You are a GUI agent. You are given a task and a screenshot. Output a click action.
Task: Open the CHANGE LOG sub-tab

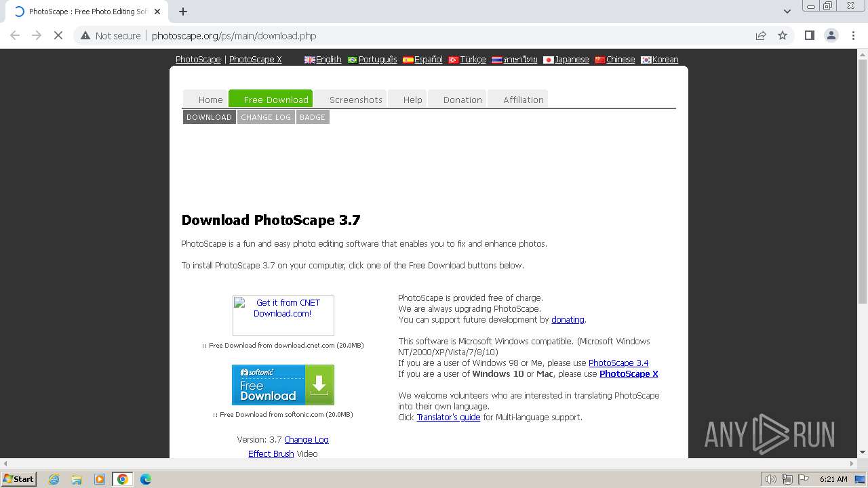tap(266, 117)
